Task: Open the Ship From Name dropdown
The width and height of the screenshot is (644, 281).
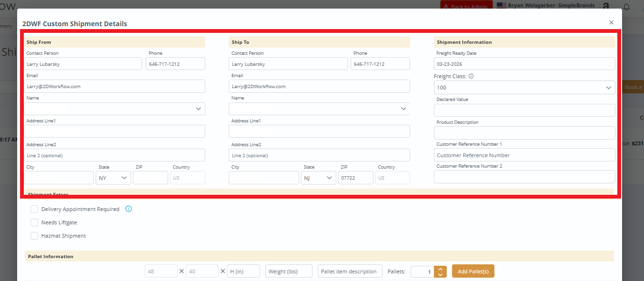Action: point(115,109)
